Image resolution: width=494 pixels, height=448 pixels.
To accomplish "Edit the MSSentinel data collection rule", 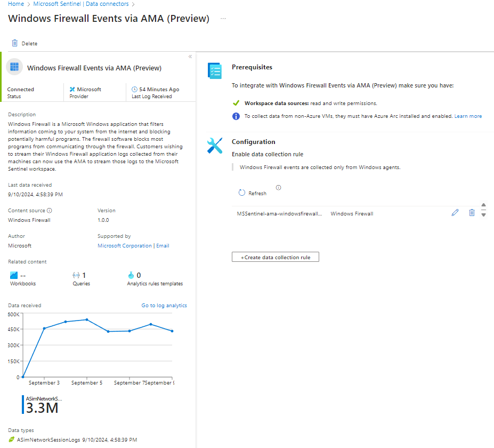I will click(x=455, y=213).
